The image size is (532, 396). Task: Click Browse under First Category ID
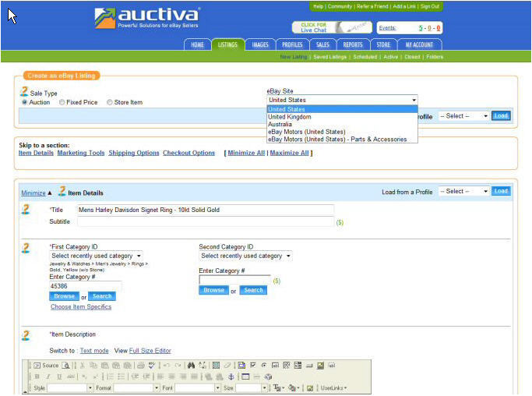[x=64, y=296]
